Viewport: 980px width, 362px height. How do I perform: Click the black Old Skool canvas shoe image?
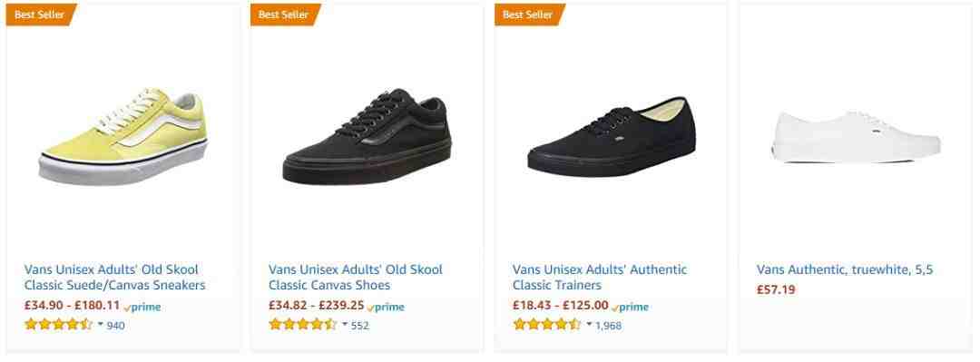[367, 136]
